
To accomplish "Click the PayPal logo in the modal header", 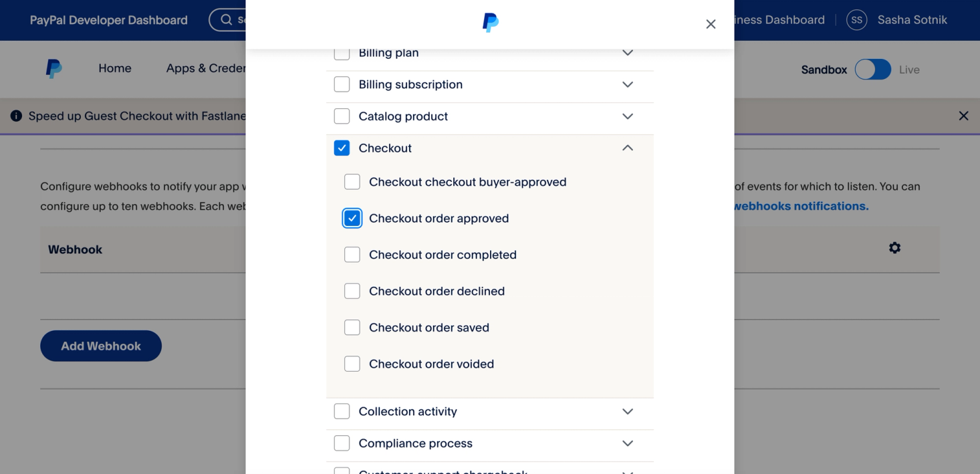I will [490, 23].
